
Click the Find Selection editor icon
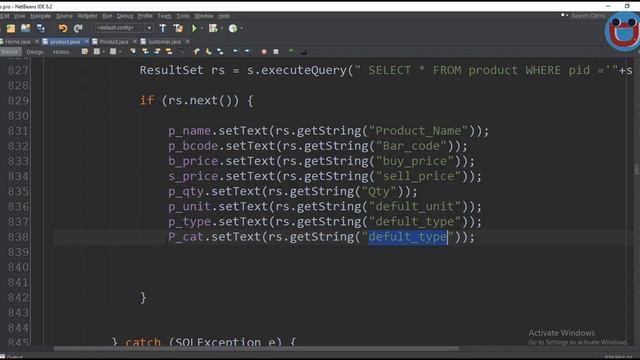pos(133,52)
